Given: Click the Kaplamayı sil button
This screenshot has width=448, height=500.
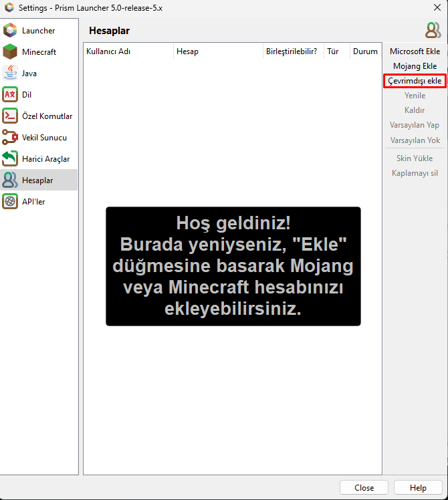Looking at the screenshot, I should pos(415,173).
